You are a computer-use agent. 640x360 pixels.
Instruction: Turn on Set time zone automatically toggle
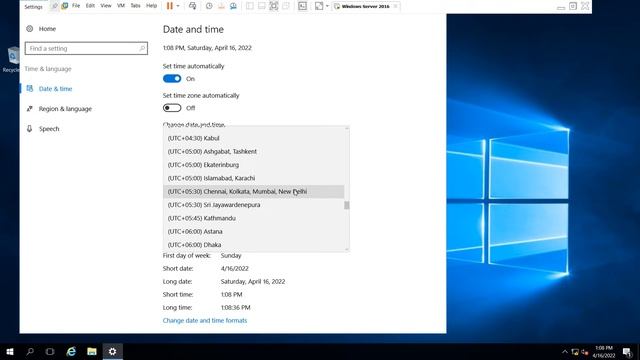172,108
